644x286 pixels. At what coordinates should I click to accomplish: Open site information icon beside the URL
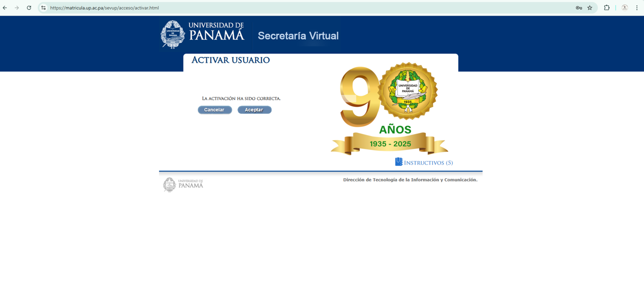(43, 8)
